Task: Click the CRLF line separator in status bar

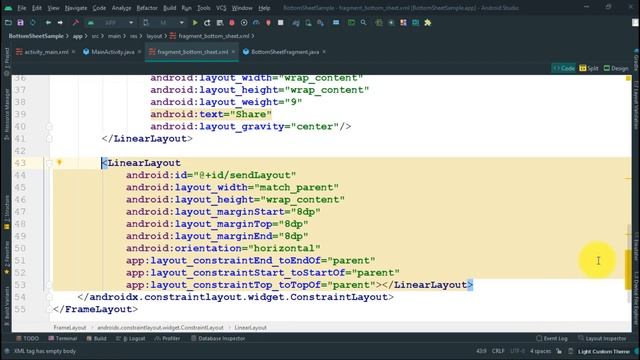Action: [498, 351]
